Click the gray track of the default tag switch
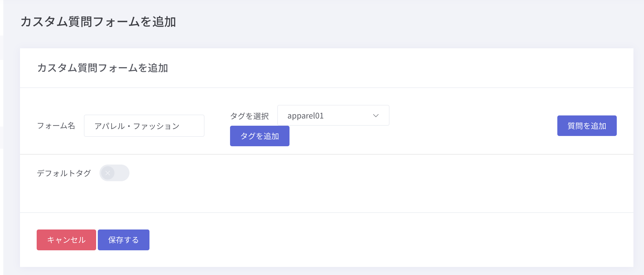The image size is (644, 275). [122, 173]
